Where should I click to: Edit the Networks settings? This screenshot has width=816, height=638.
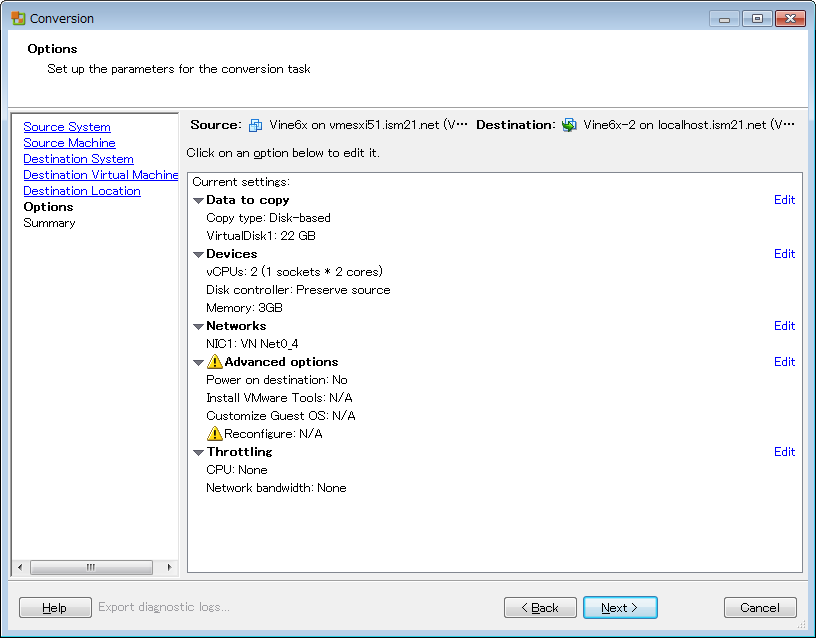click(x=784, y=326)
